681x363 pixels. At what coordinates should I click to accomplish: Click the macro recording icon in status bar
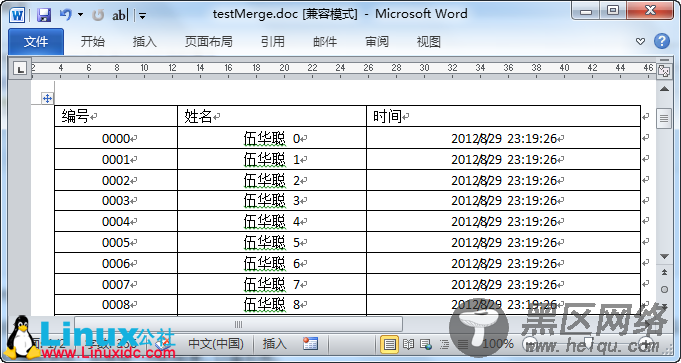coord(311,344)
